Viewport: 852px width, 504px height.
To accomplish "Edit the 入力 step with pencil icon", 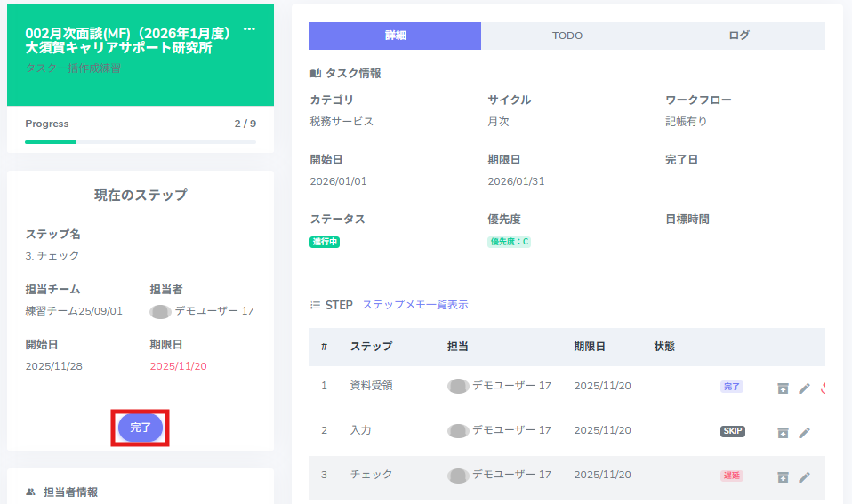I will point(804,432).
